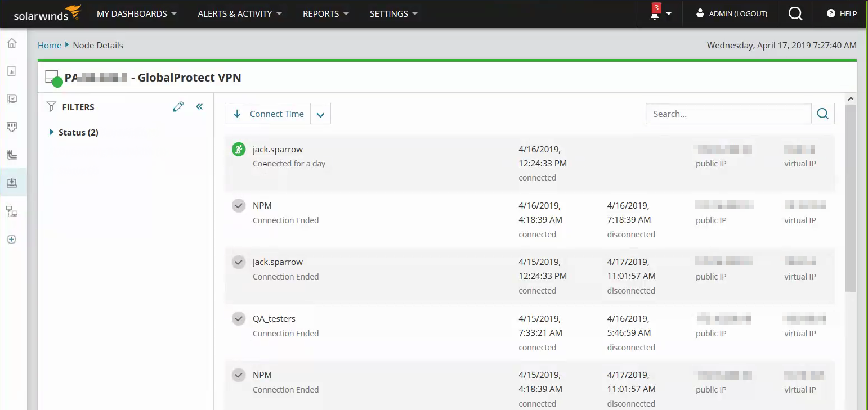Viewport: 868px width, 410px height.
Task: Open the Reports dropdown menu
Action: tap(325, 14)
